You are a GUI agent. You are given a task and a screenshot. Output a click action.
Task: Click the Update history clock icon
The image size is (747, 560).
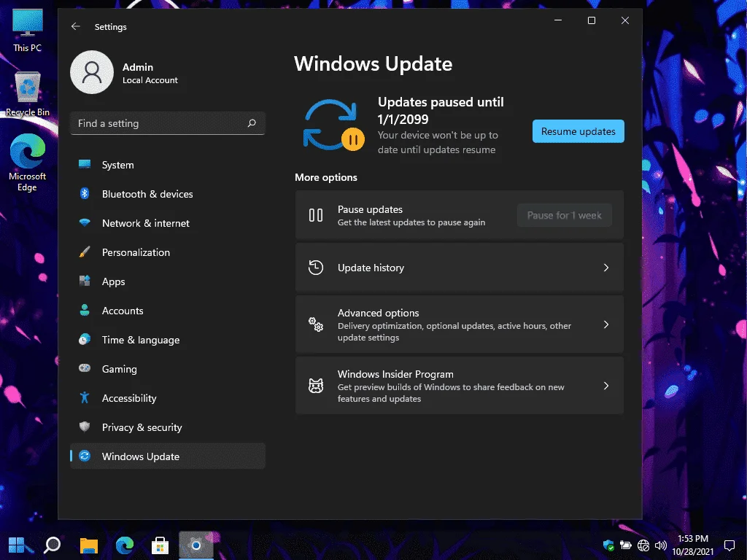[315, 267]
